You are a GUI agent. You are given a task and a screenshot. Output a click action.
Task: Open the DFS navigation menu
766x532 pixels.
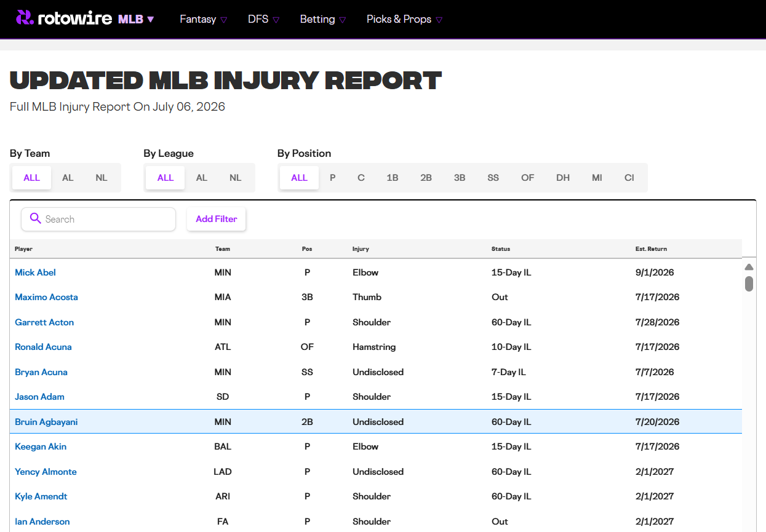pos(264,19)
